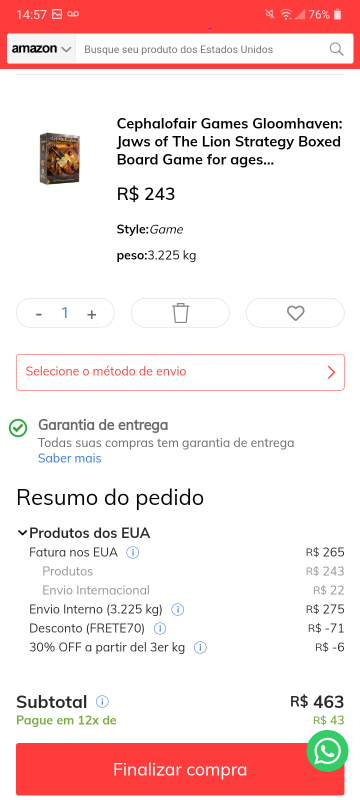Show info for 30% OFF discount
Image resolution: width=360 pixels, height=800 pixels.
[200, 647]
